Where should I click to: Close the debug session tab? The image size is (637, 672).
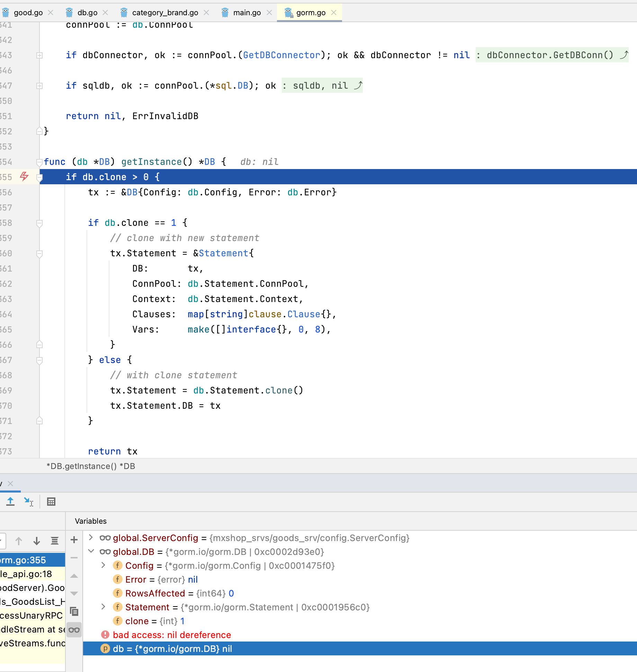(x=10, y=484)
